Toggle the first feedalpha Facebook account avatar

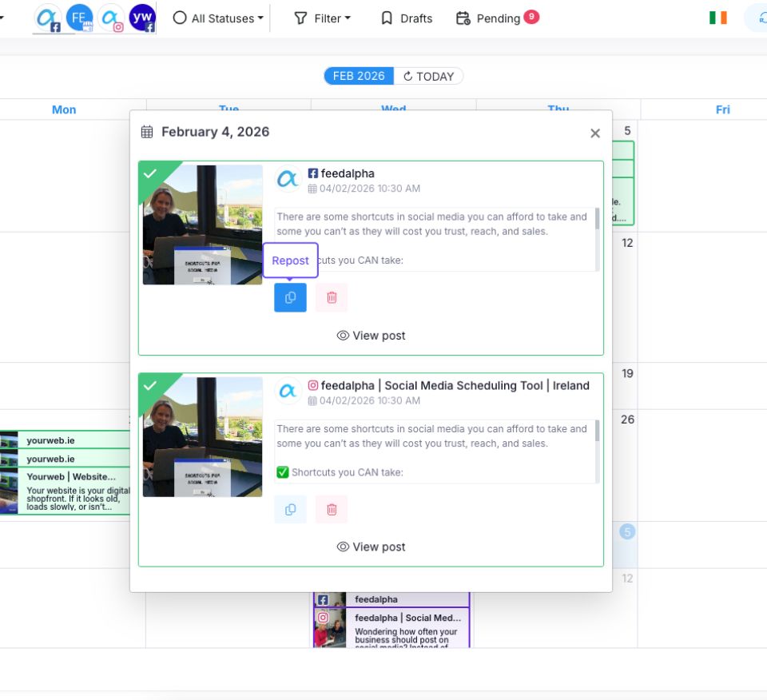[x=49, y=18]
